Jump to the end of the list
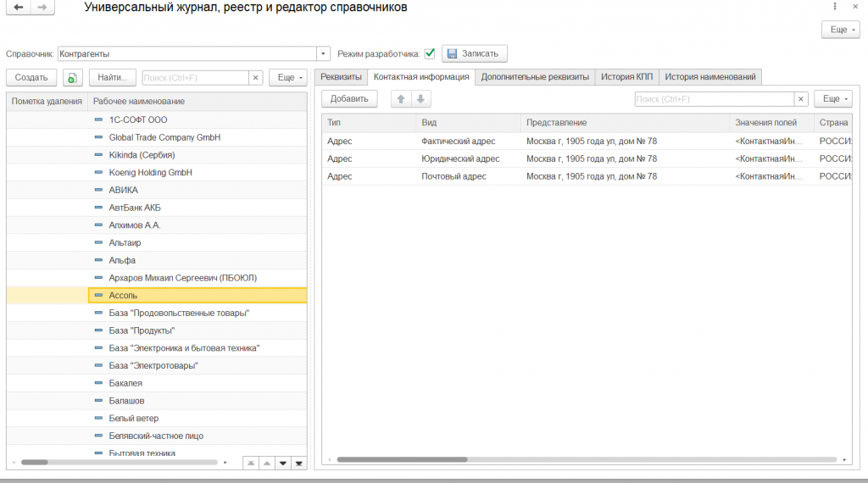The width and height of the screenshot is (868, 483). coord(299,463)
